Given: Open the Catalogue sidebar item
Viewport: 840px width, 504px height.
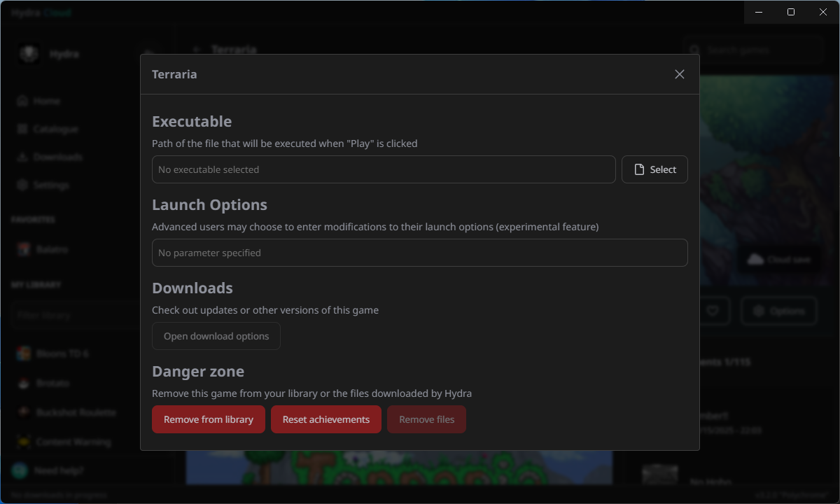Looking at the screenshot, I should 56,129.
